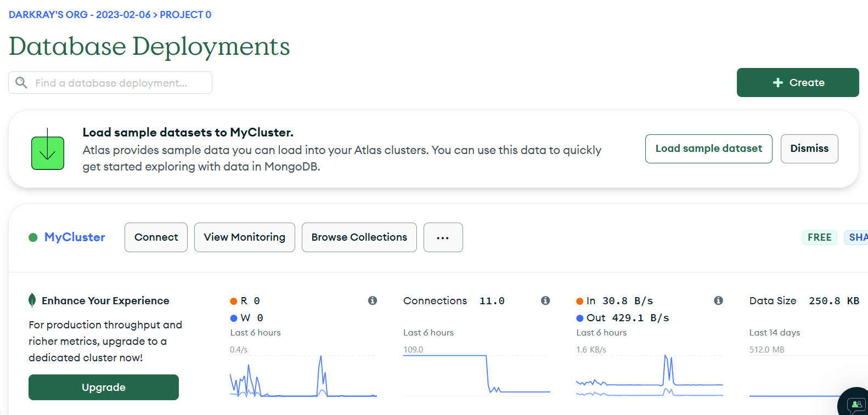868x415 pixels.
Task: Open info icon for R/W operations chart
Action: click(x=373, y=300)
